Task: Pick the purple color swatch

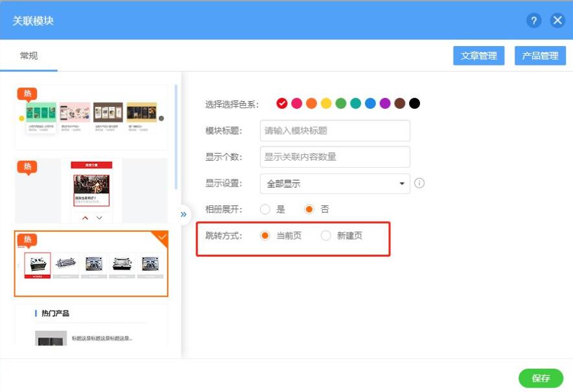Action: [x=385, y=104]
